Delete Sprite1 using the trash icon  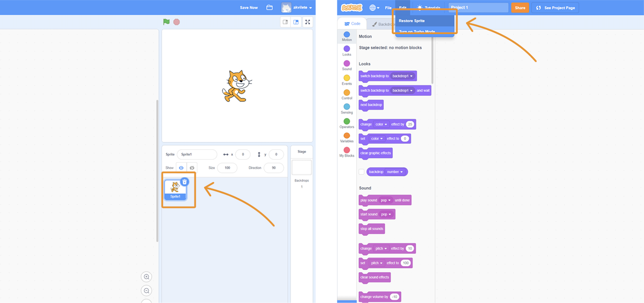[x=184, y=182]
